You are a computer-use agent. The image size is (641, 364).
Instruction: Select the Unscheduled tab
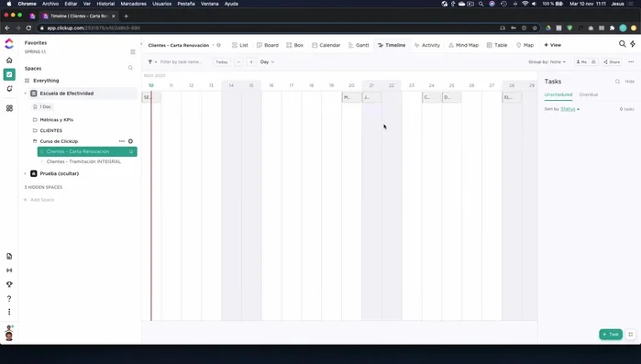pyautogui.click(x=558, y=94)
